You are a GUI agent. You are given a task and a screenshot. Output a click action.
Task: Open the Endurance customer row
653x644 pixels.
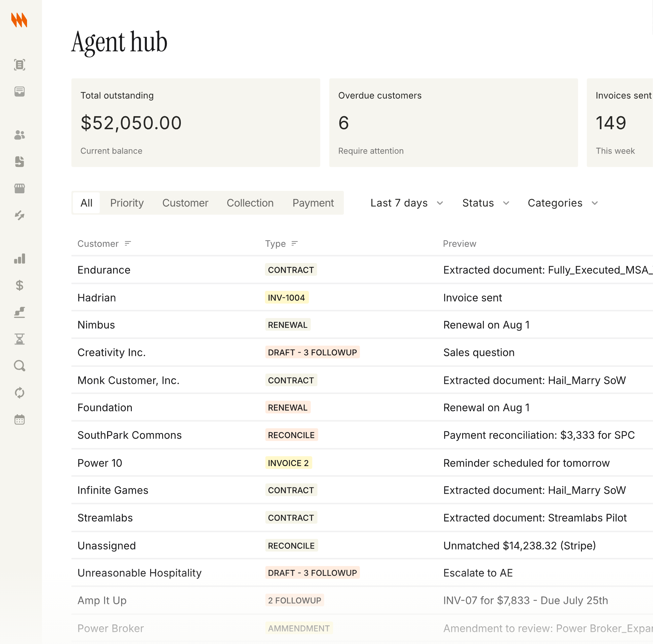point(362,270)
